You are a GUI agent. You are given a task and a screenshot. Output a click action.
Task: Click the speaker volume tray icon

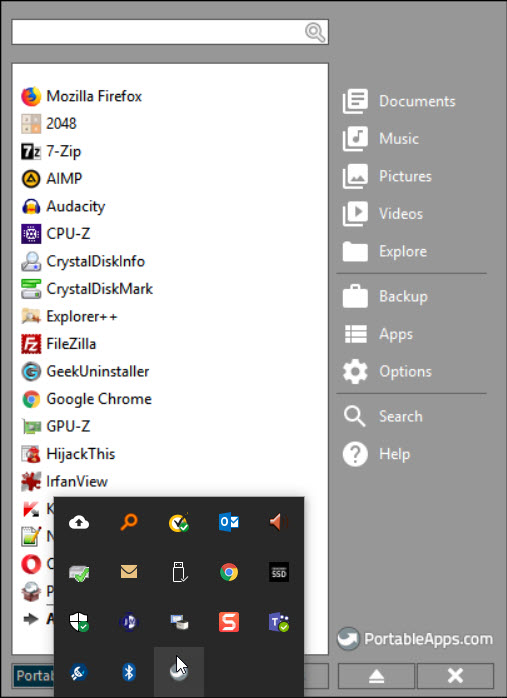click(279, 522)
